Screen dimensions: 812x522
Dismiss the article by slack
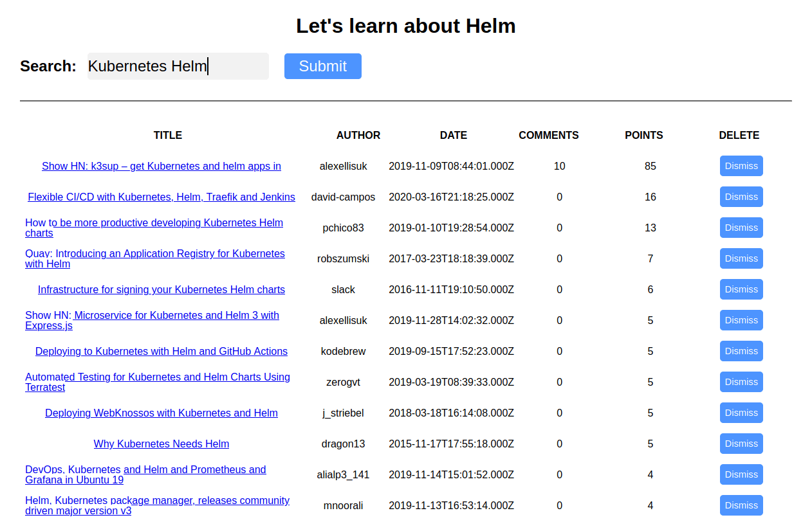pyautogui.click(x=741, y=289)
